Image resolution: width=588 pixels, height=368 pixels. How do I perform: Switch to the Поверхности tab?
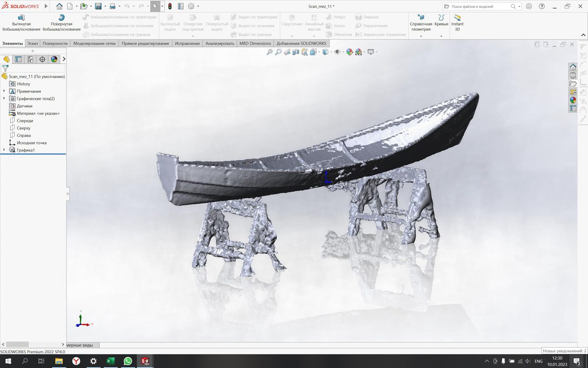pos(55,43)
